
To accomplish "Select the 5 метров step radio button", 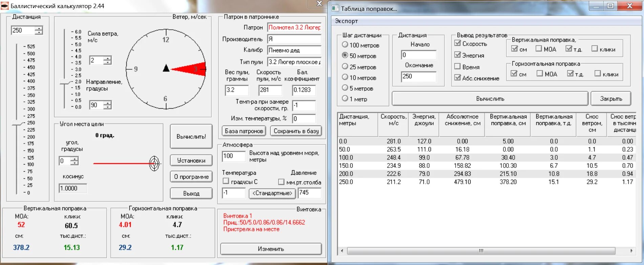I will tap(345, 88).
